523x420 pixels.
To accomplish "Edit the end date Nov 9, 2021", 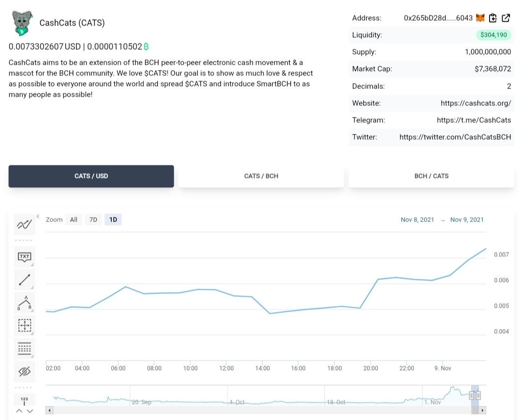I will [x=467, y=220].
